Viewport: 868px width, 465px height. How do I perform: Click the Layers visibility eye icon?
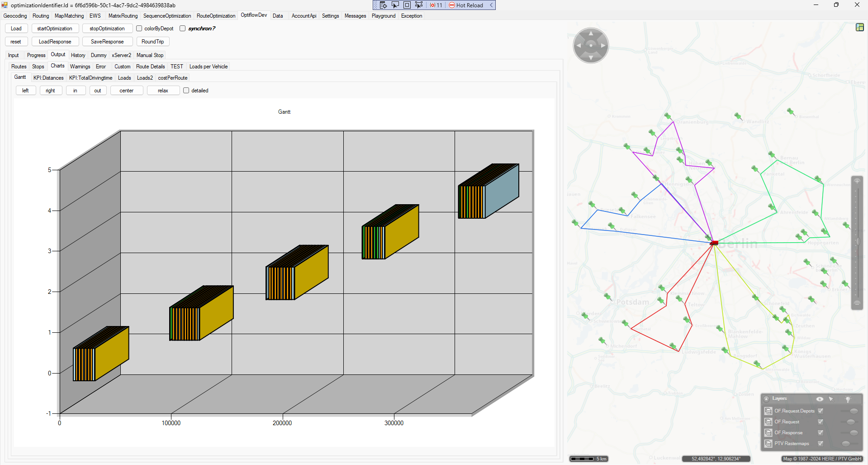coord(819,399)
